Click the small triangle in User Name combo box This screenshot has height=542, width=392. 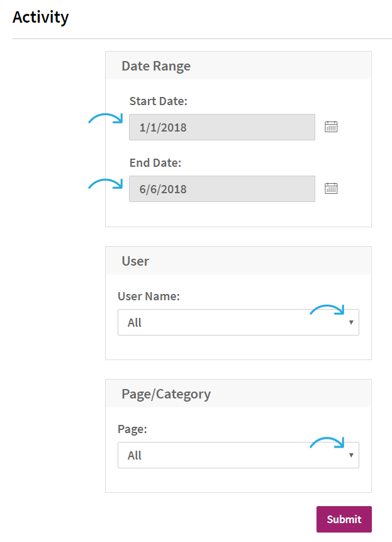(351, 322)
